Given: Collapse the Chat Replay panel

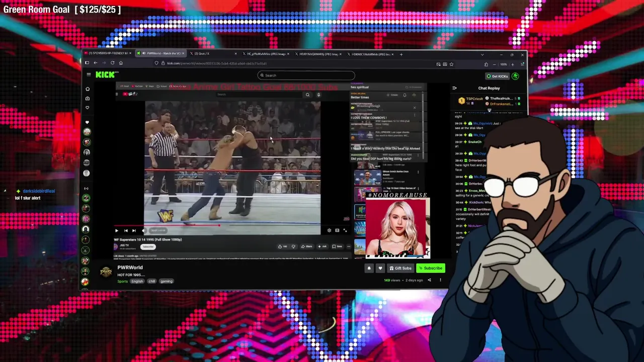Looking at the screenshot, I should pos(454,88).
